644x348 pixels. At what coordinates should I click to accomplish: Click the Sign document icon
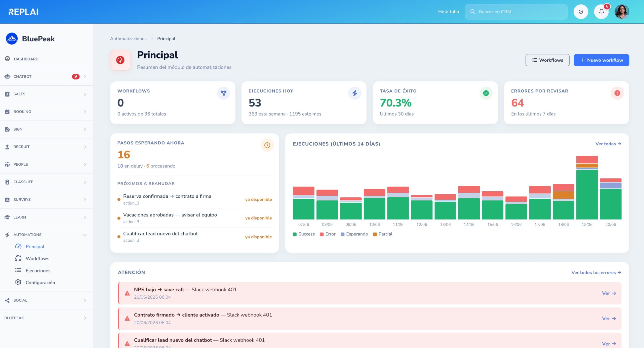pyautogui.click(x=7, y=129)
